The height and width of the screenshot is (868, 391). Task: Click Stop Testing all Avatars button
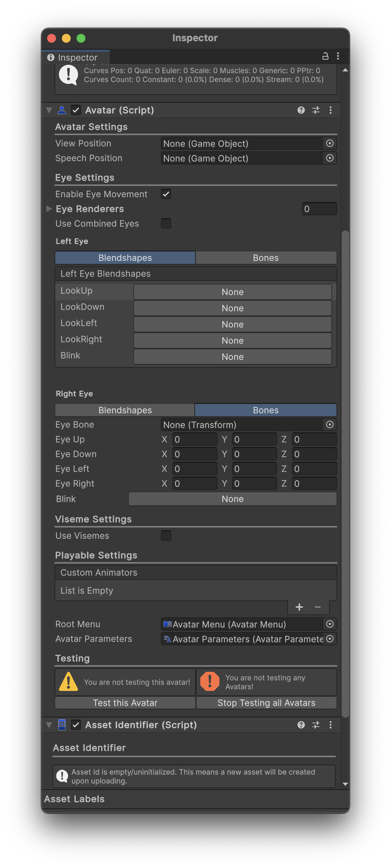tap(266, 703)
